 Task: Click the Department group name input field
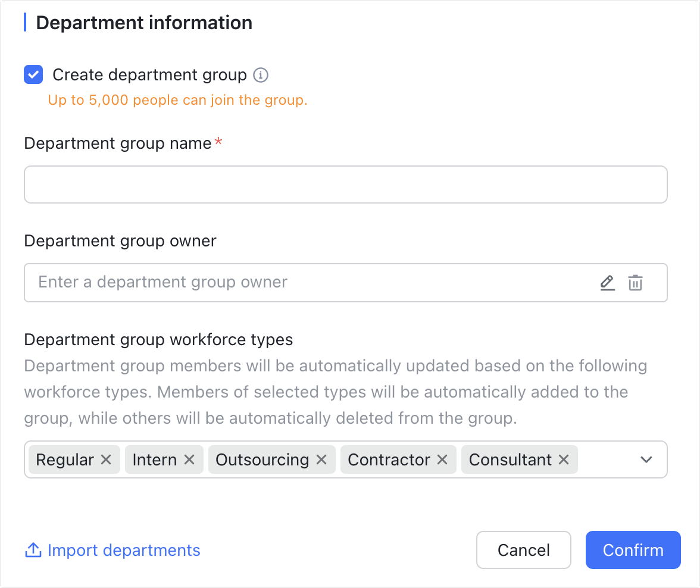[346, 184]
